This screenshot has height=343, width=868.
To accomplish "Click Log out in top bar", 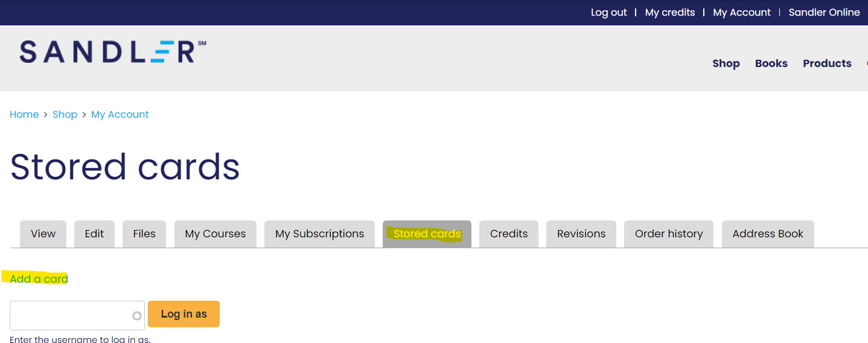I will (x=608, y=12).
